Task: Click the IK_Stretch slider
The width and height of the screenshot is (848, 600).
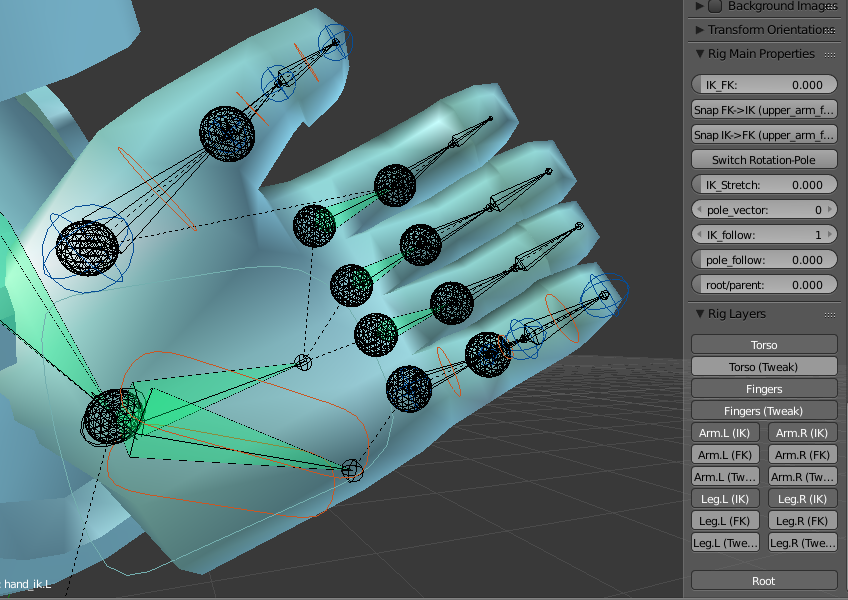Action: coord(764,185)
